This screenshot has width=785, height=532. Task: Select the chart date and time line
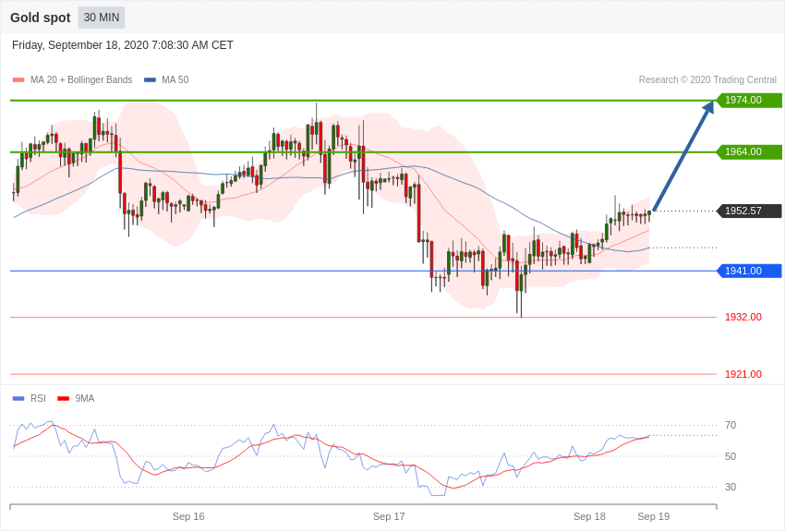click(x=123, y=45)
